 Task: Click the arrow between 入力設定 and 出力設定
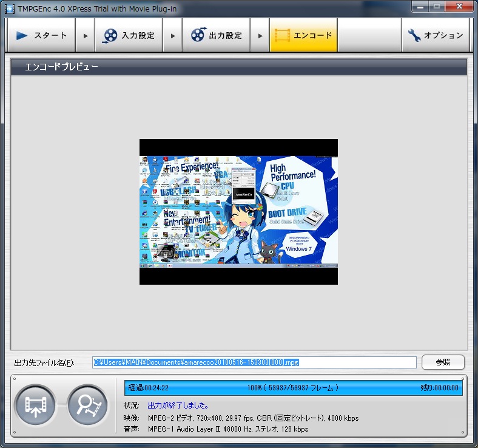[x=172, y=36]
